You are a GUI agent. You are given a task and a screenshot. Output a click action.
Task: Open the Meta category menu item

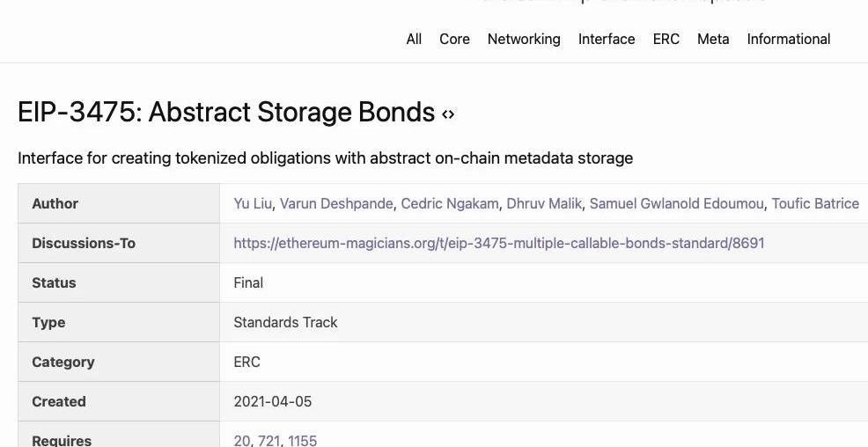(x=713, y=39)
